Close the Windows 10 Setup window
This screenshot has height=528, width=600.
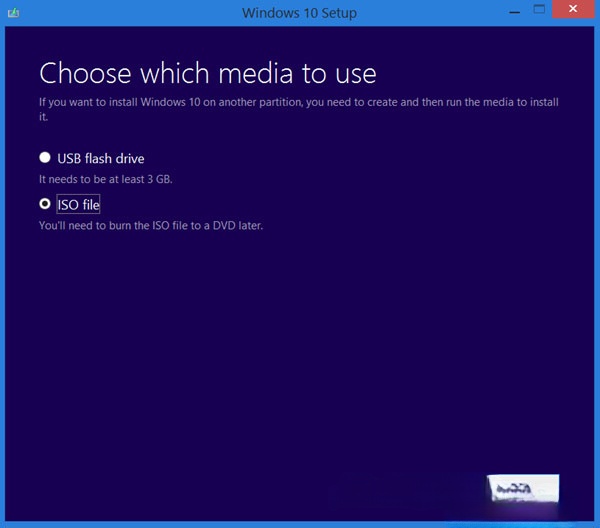pyautogui.click(x=573, y=9)
